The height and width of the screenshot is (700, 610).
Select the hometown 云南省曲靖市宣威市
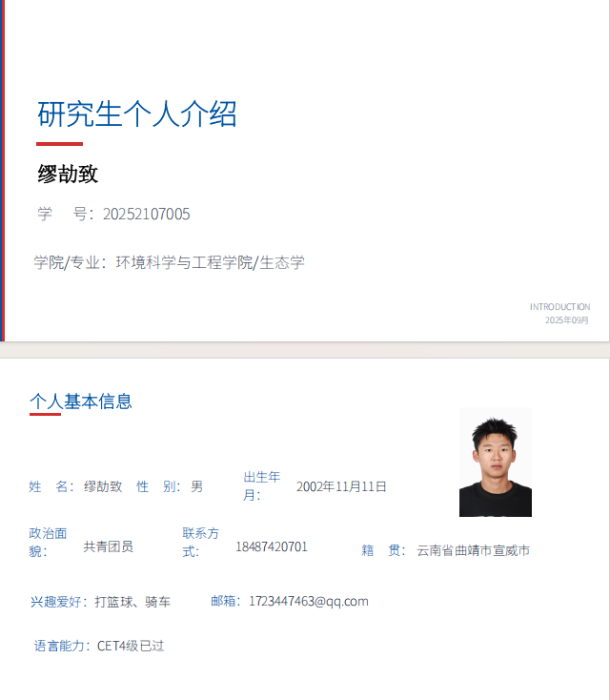click(473, 550)
